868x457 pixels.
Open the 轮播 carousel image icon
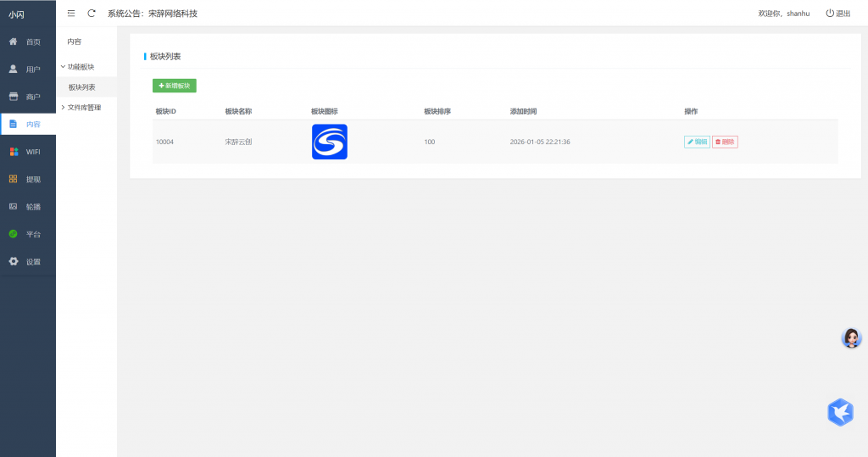[x=14, y=207]
